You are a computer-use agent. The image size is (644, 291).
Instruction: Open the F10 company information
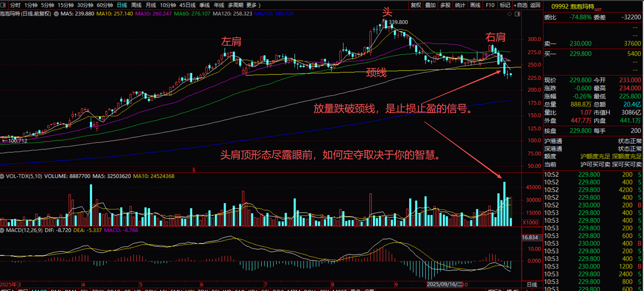click(490, 5)
